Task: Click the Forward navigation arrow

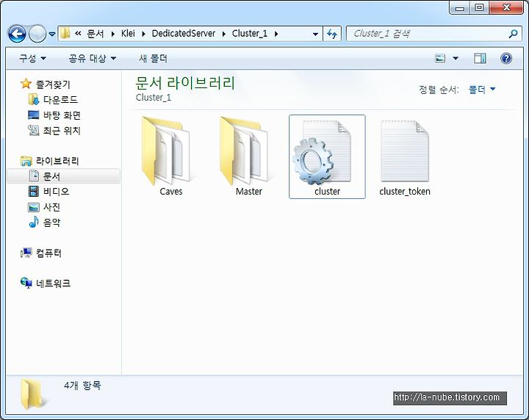Action: coord(37,34)
